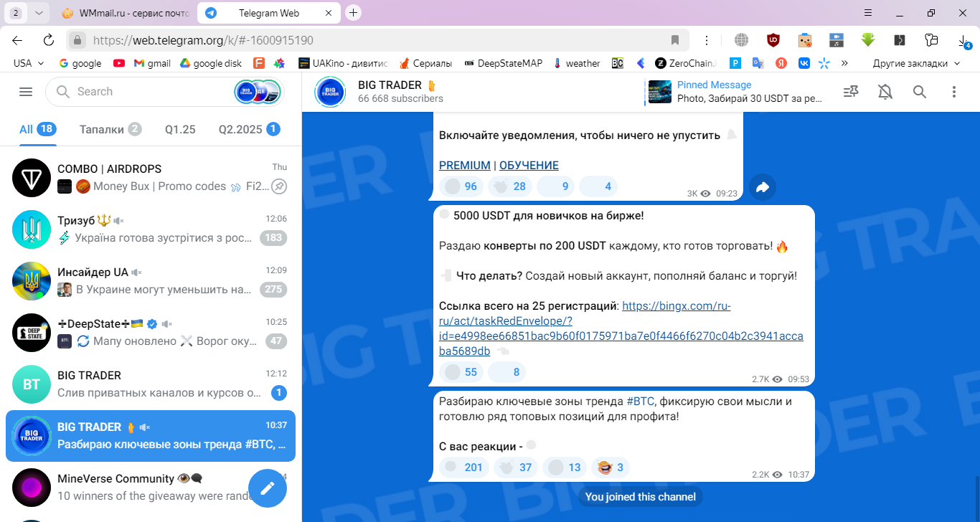
Task: Open the ОБУЧЕНИЕ link
Action: (529, 166)
